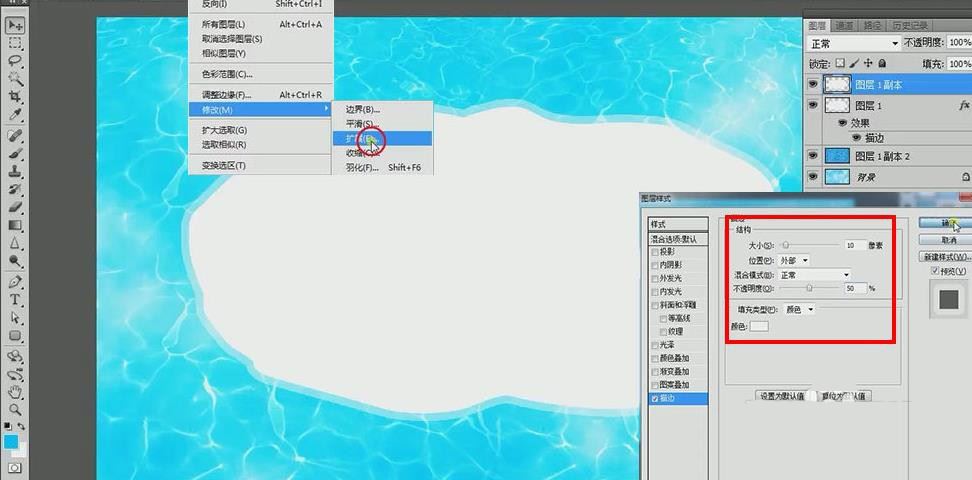
Task: Open the layer blend mode 正常 dropdown
Action: coord(854,43)
